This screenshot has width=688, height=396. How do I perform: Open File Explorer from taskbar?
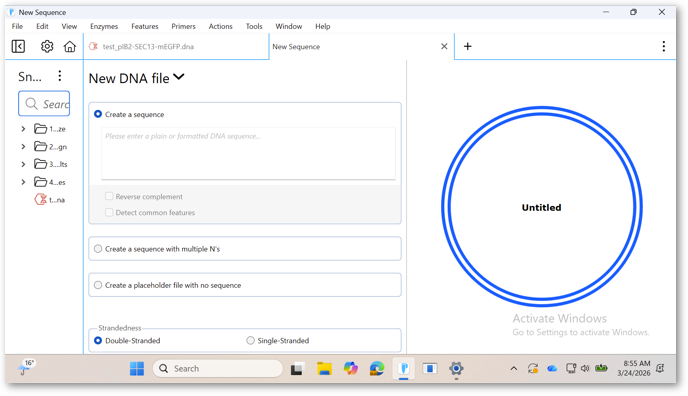(324, 369)
